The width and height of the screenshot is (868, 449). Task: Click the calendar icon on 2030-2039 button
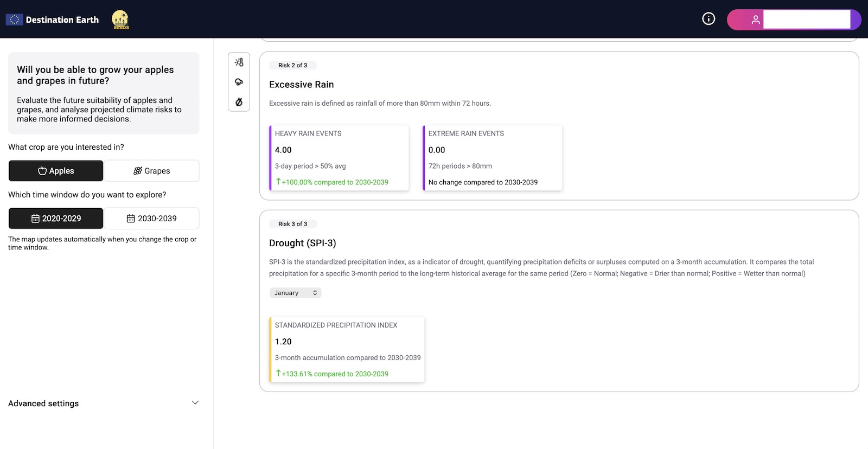point(131,219)
